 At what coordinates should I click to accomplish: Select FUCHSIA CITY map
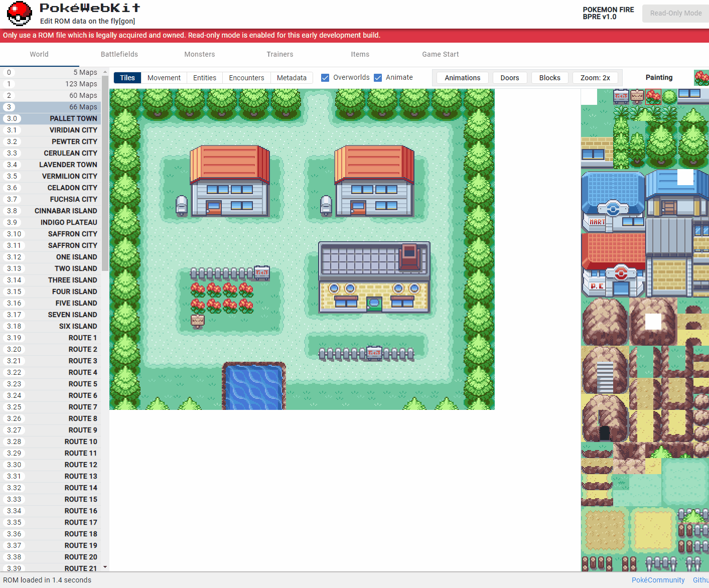point(51,199)
